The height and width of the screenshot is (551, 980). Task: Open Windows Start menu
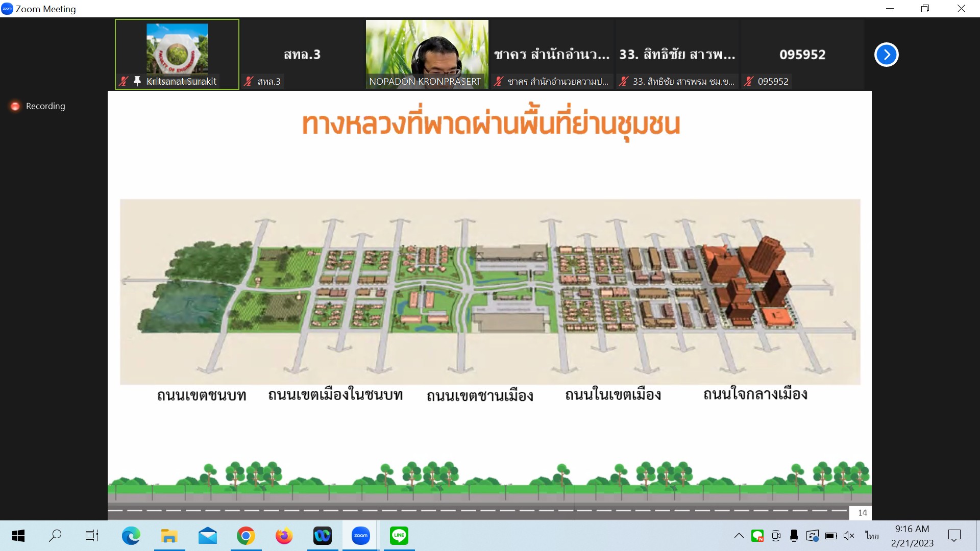click(18, 536)
